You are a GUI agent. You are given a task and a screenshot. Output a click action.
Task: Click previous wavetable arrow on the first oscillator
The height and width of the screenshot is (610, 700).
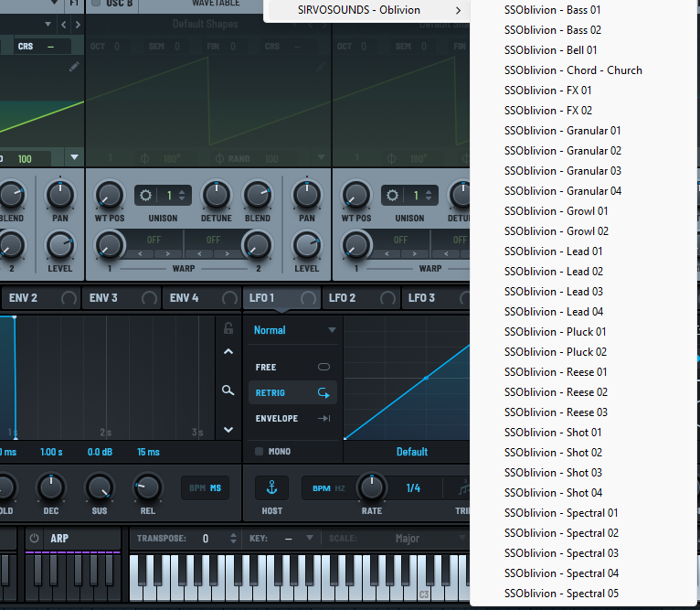coord(63,25)
